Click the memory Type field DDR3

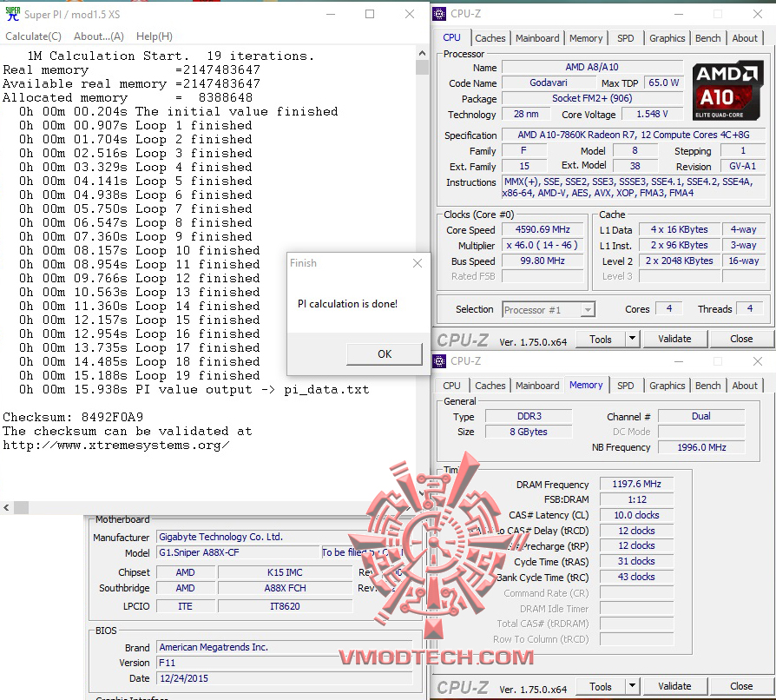click(529, 416)
